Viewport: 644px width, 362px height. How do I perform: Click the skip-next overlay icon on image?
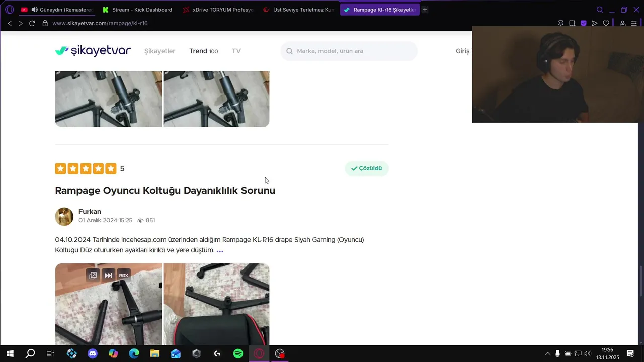pos(108,275)
